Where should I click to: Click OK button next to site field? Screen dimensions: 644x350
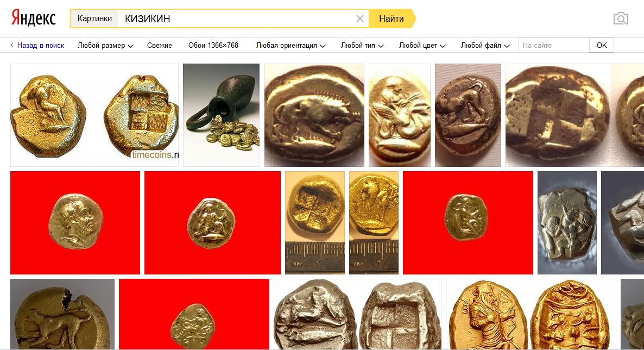(602, 45)
